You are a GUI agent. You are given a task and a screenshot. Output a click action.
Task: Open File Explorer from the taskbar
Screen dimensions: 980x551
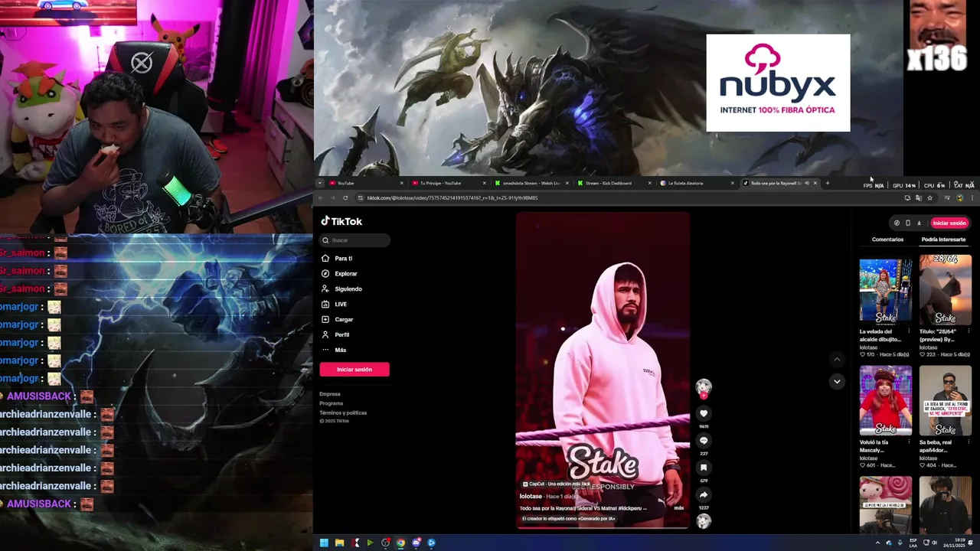339,543
